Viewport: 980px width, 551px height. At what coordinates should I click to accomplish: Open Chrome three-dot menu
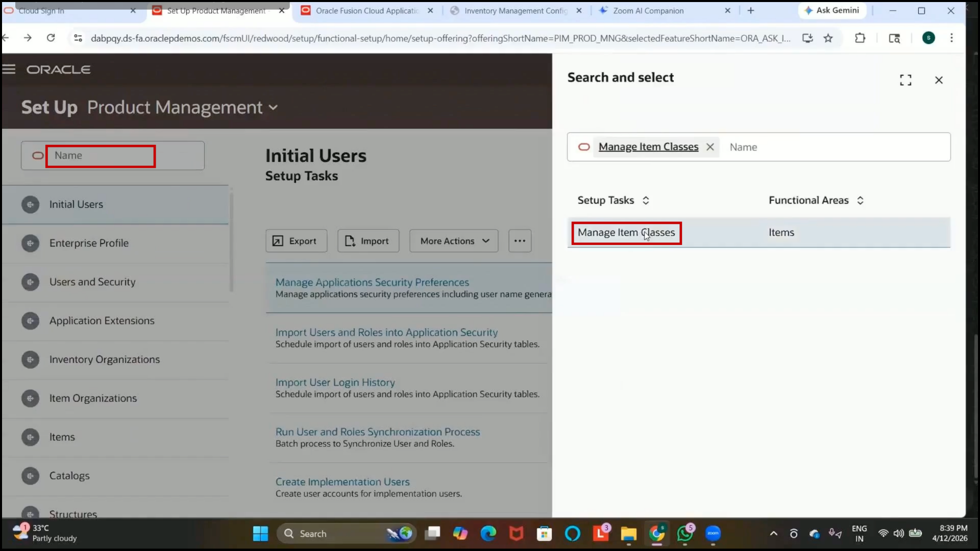click(951, 38)
